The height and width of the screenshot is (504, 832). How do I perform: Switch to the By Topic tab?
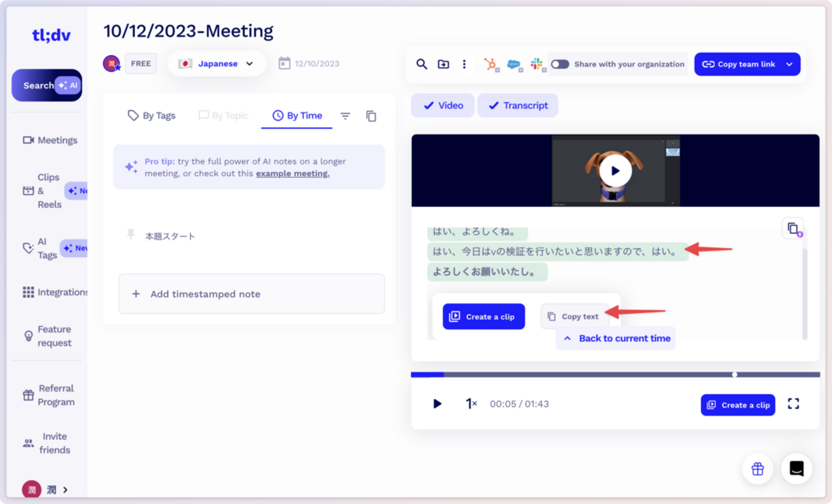coord(223,115)
